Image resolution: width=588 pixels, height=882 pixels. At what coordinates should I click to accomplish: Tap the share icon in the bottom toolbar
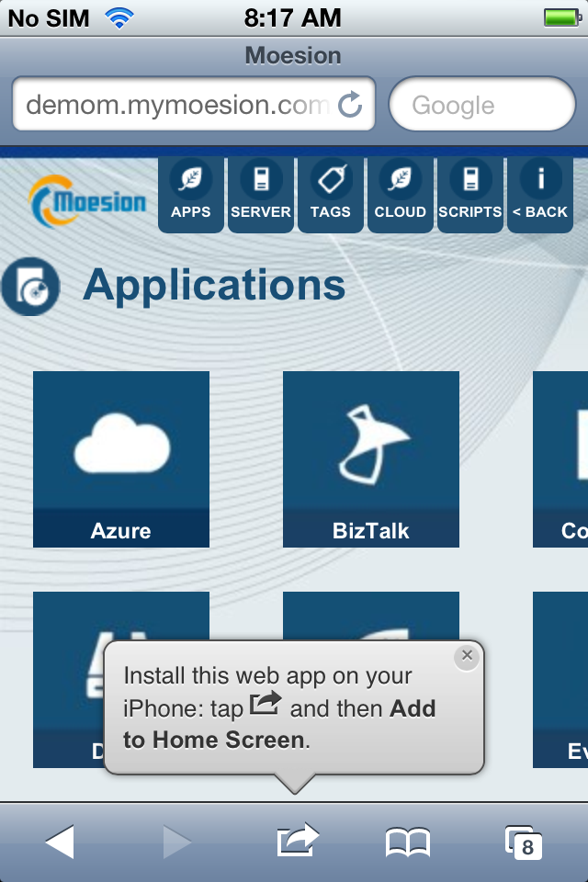[x=298, y=840]
